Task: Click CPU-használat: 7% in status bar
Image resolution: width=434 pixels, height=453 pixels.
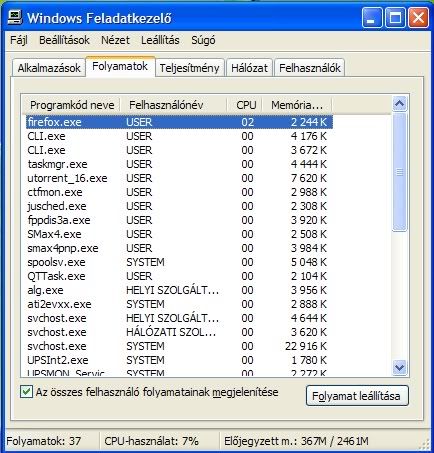Action: pos(151,441)
